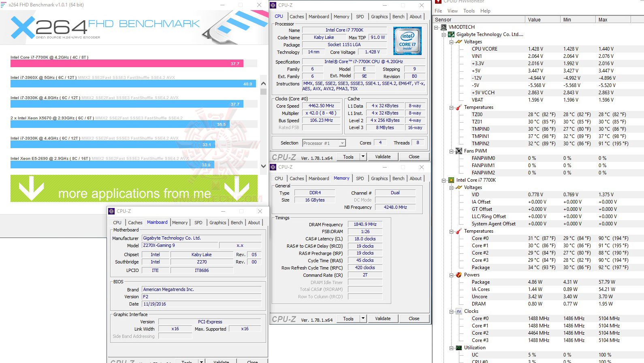The image size is (644, 363).
Task: Click the motherboard Voltages icon
Action: pos(459,42)
